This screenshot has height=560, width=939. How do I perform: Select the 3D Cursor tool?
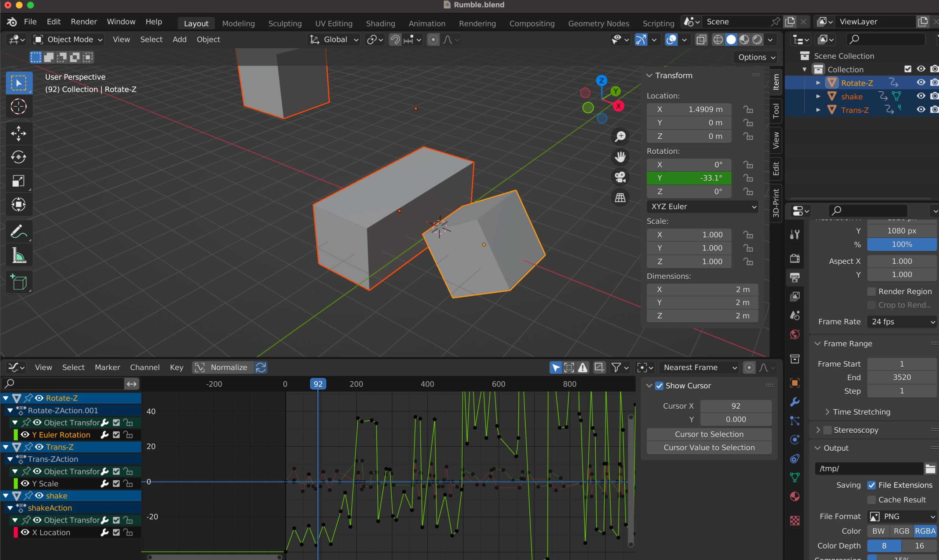(18, 107)
